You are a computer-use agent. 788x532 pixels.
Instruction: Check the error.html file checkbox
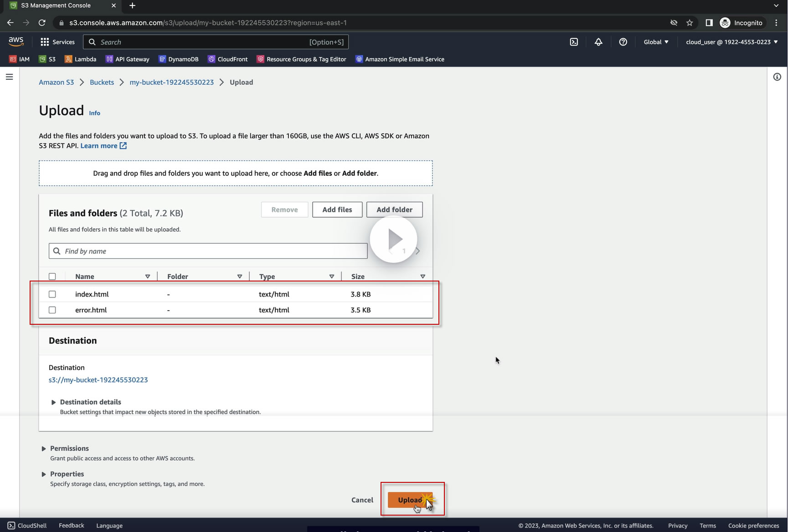point(52,310)
